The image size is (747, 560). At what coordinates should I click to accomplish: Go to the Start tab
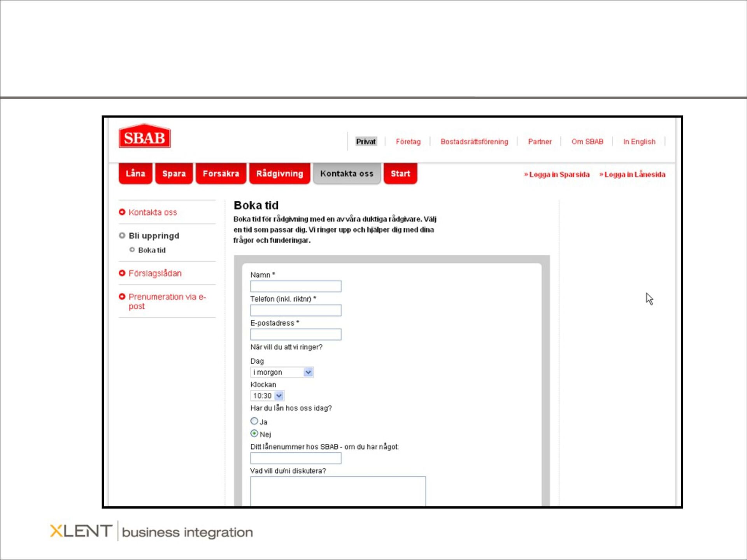400,173
